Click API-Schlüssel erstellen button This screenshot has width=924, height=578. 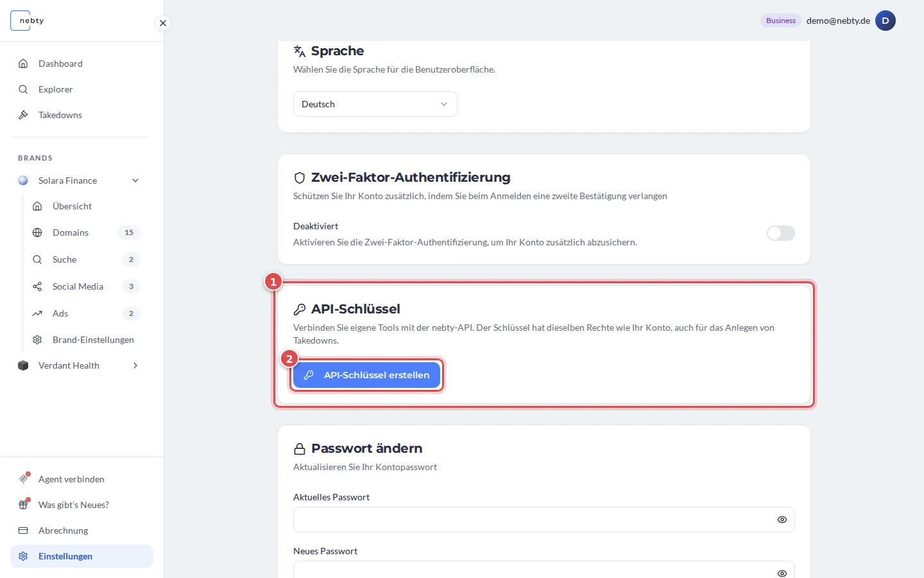[366, 375]
